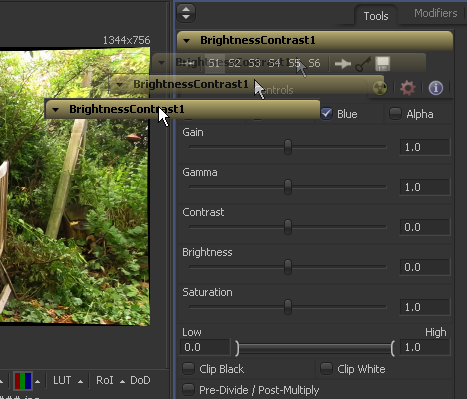
Task: Click the Gamma value field
Action: [x=425, y=187]
